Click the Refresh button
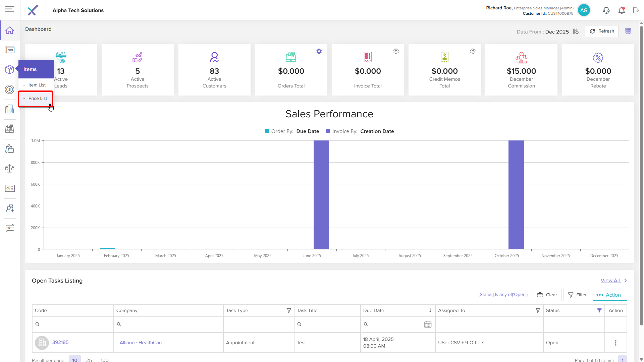 click(x=602, y=31)
